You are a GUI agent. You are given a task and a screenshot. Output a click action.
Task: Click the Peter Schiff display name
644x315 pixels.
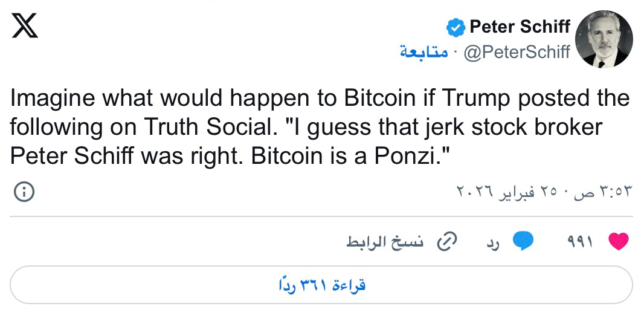(520, 27)
